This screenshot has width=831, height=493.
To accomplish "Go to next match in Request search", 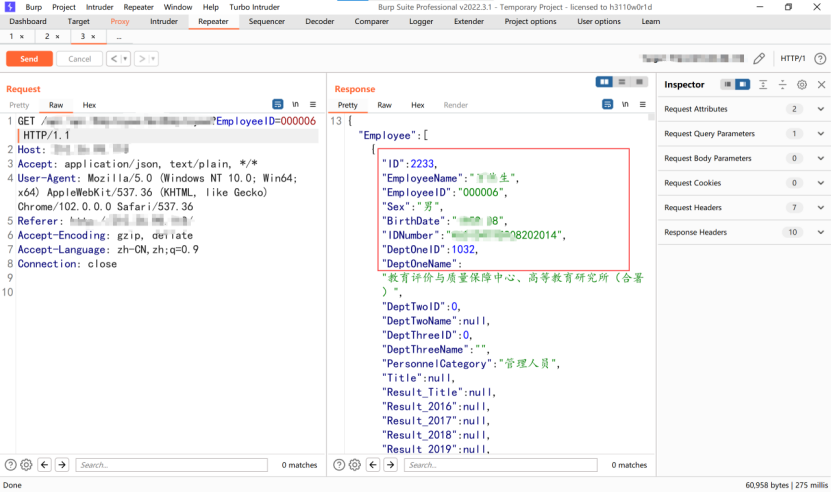I will [x=62, y=465].
